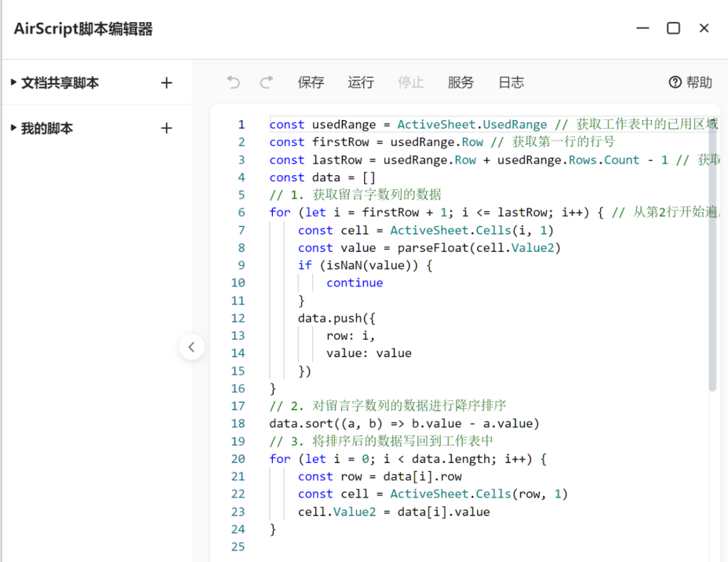Click 'data.push({' on line 12
The width and height of the screenshot is (728, 562).
point(336,318)
